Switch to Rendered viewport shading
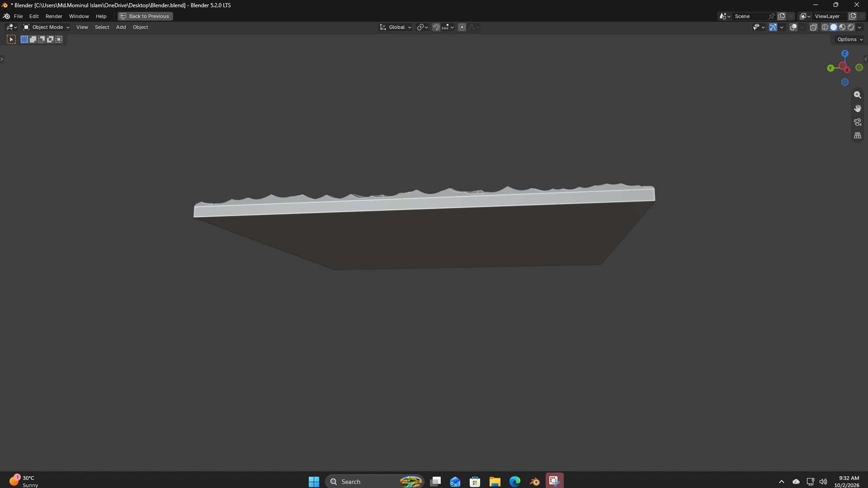 coord(851,27)
